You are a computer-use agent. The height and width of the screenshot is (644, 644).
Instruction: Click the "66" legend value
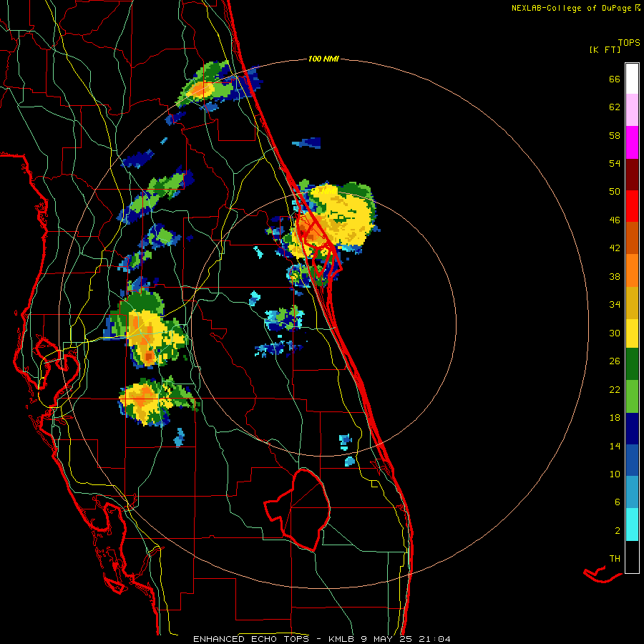pos(615,79)
